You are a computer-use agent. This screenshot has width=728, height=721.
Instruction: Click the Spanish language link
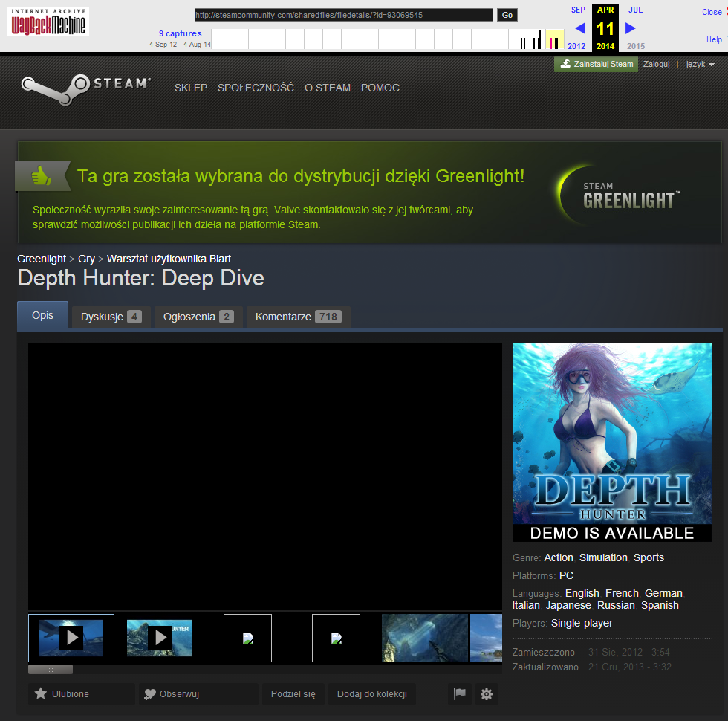click(660, 605)
